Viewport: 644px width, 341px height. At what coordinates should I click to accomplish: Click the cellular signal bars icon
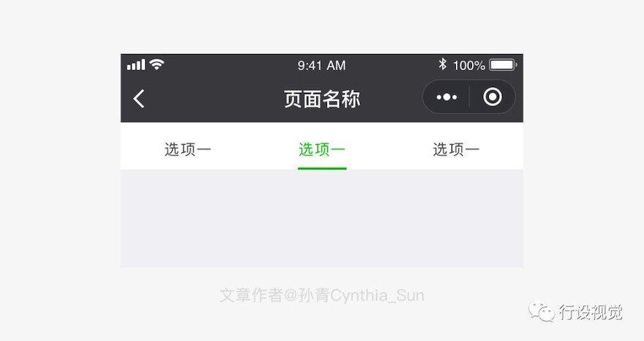tap(136, 64)
